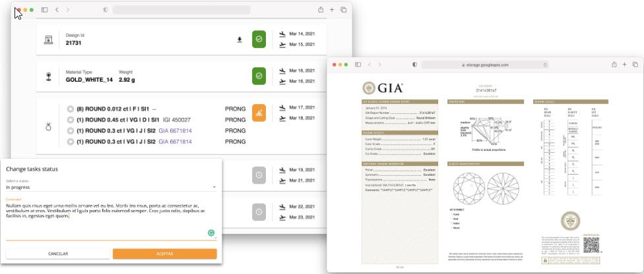Show tab overview in back Safari window
644x274 pixels.
[343, 10]
